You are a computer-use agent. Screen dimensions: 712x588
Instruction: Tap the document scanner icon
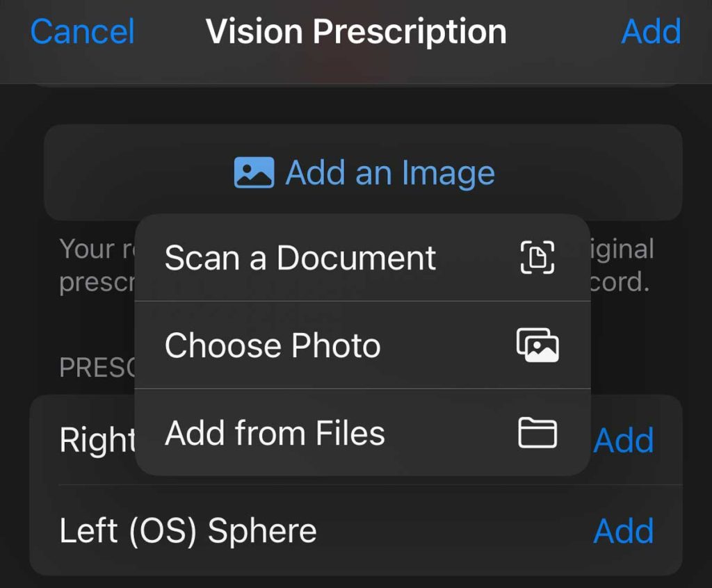point(537,257)
